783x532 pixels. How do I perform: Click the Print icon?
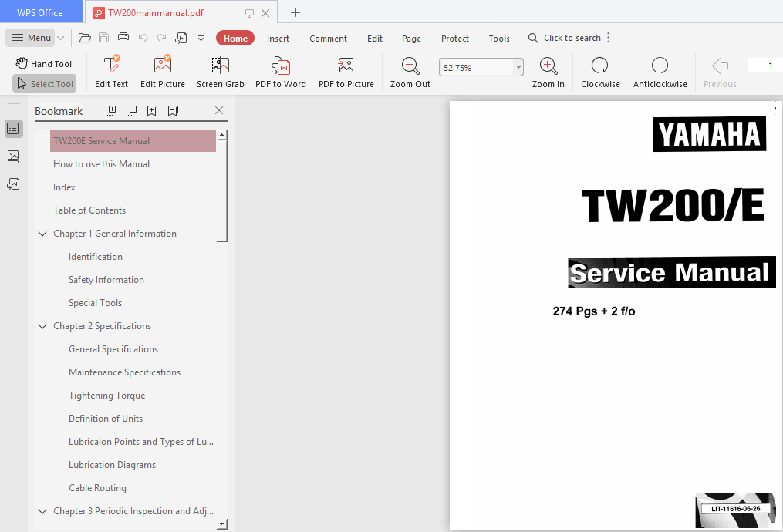tap(123, 38)
